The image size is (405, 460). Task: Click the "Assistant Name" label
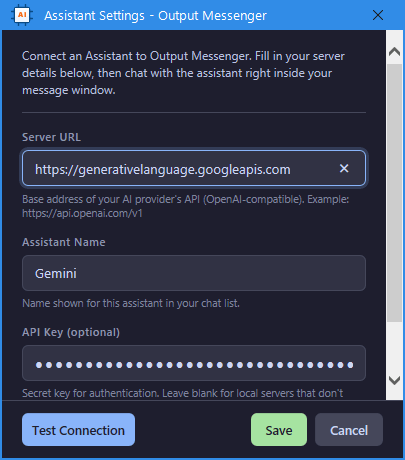tap(64, 242)
